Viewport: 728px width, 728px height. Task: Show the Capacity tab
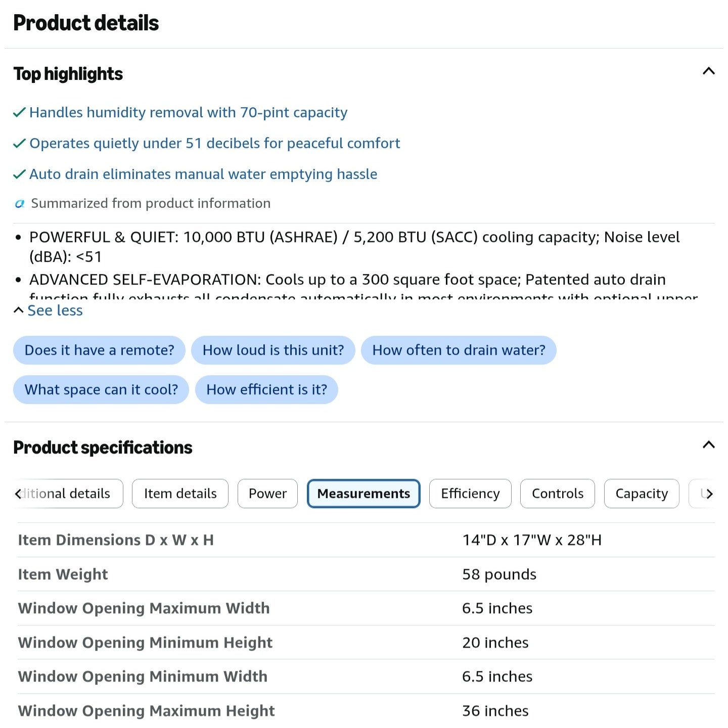642,493
